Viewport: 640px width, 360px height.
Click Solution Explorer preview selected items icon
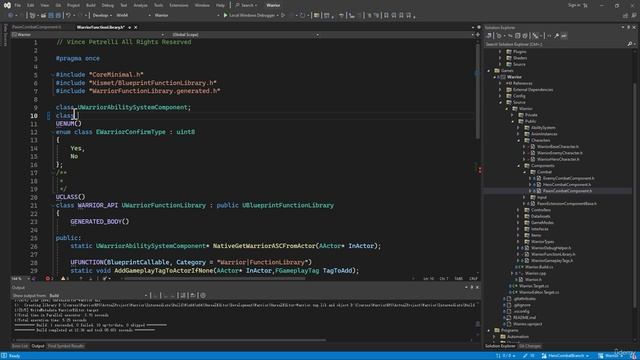coord(564,36)
